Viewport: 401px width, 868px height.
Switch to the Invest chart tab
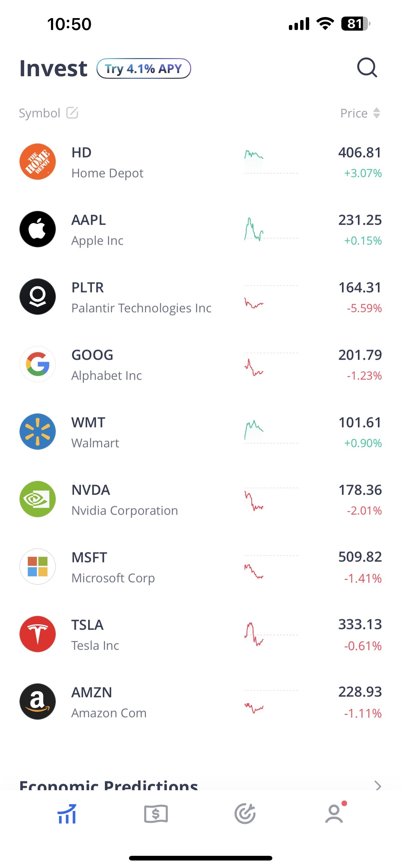coord(67,814)
